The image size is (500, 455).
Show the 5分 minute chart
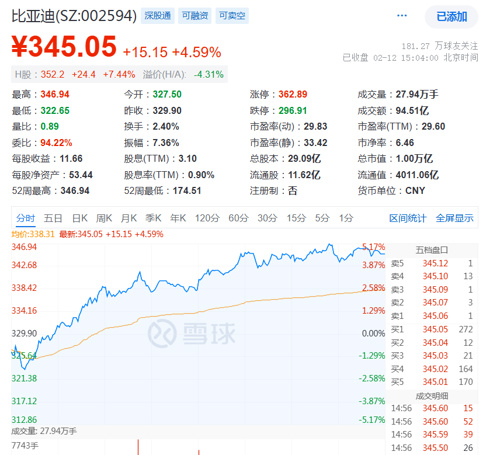[322, 218]
